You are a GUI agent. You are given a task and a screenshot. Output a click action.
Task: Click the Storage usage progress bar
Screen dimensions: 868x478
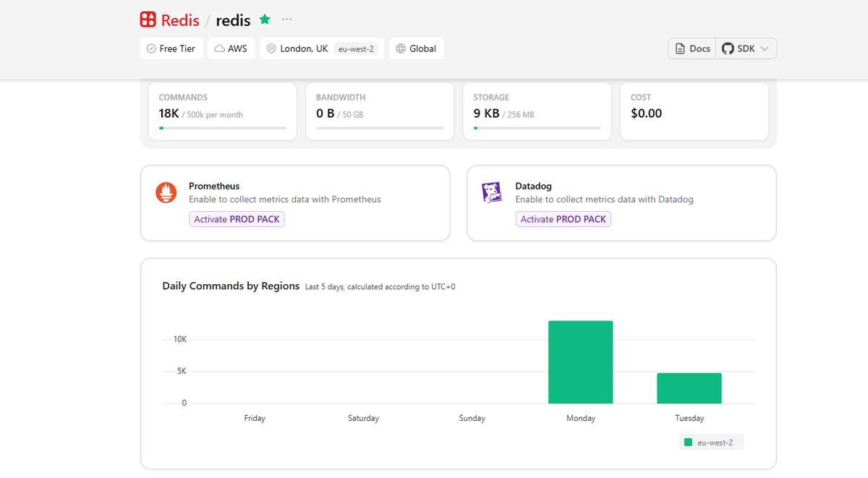tap(537, 128)
